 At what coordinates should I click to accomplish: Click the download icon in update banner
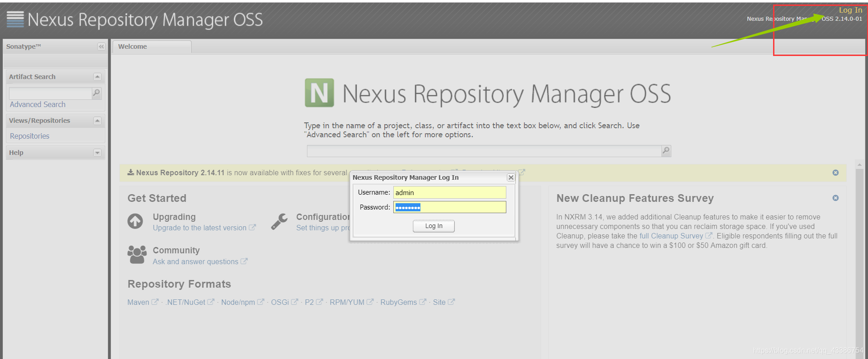(x=131, y=172)
